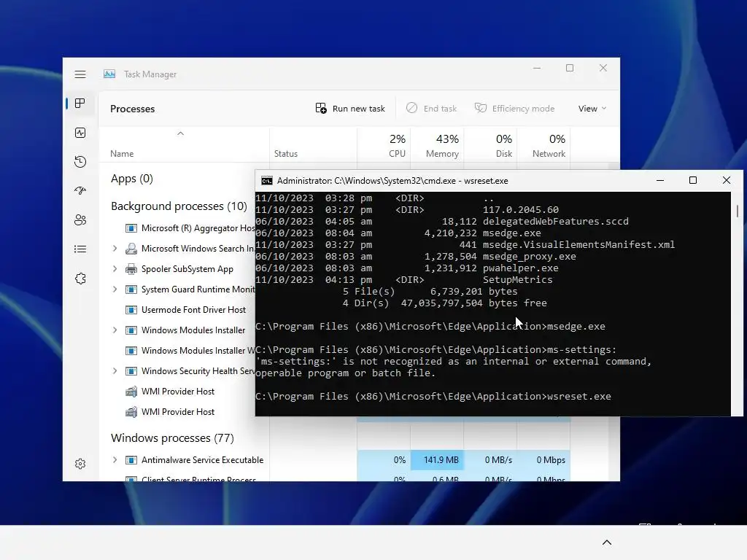Open the Task Manager hamburger navigation menu
The height and width of the screenshot is (560, 747).
pos(80,74)
